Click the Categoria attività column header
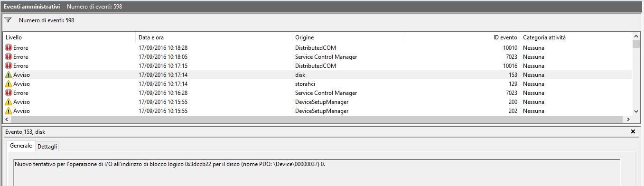Screen dimensions: 644x186 [576, 37]
